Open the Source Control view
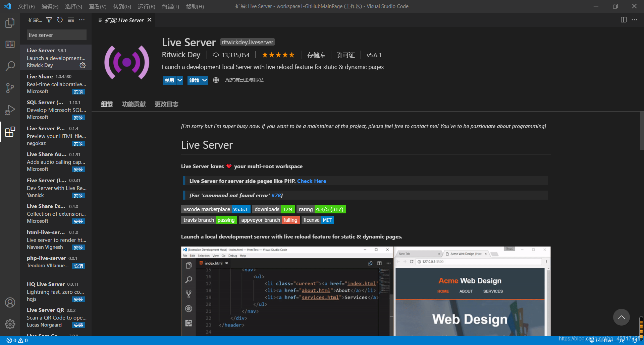Viewport: 644px width, 345px height. pos(10,88)
